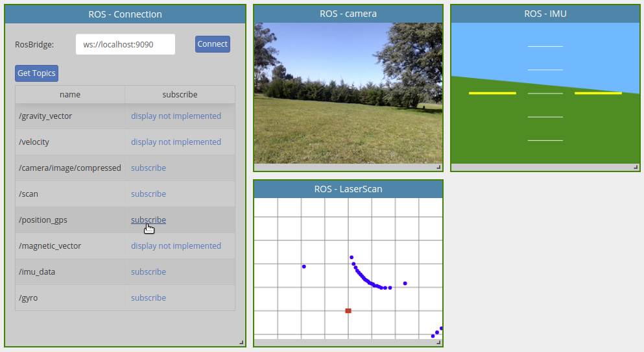This screenshot has width=644, height=352.
Task: Click the ROS - LaserScan panel resize handle
Action: pos(438,342)
